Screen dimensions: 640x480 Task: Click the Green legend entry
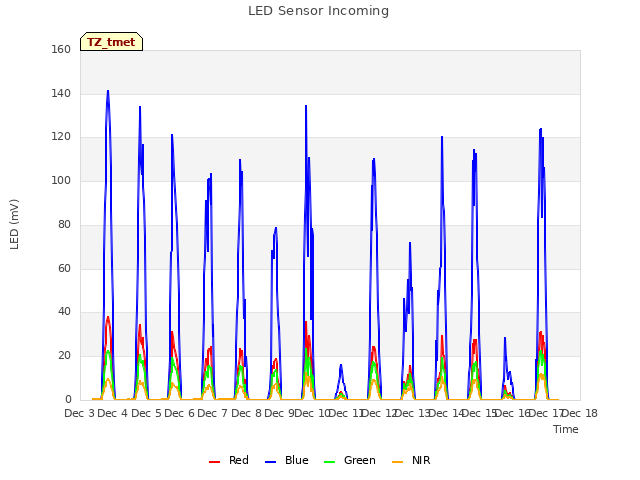coord(349,460)
